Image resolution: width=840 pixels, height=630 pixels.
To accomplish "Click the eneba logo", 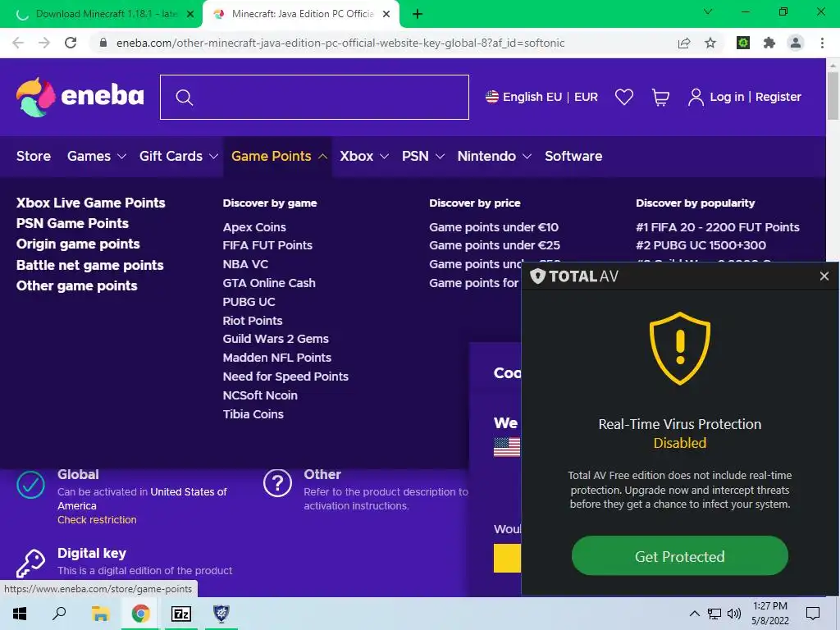I will (x=80, y=97).
